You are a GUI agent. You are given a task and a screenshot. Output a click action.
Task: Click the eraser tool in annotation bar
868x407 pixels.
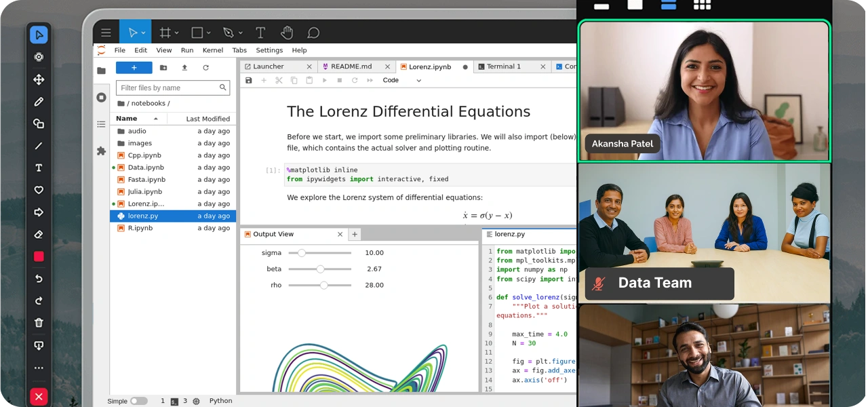(x=39, y=235)
